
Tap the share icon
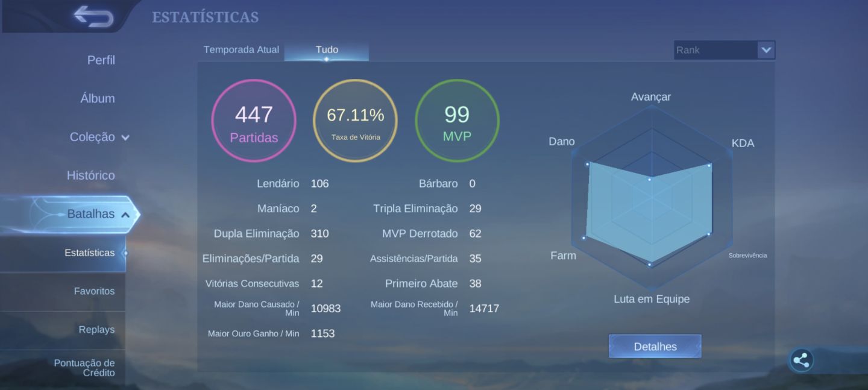click(801, 360)
